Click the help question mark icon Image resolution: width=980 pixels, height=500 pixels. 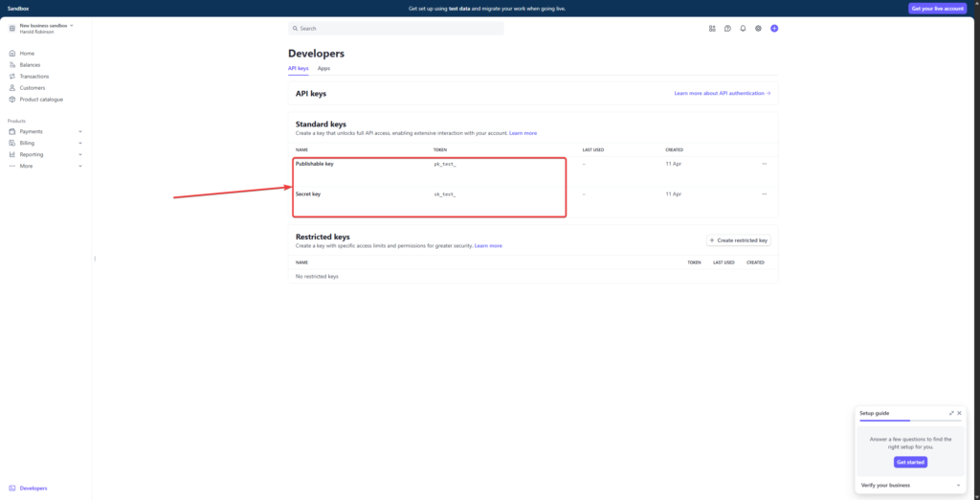[x=727, y=29]
